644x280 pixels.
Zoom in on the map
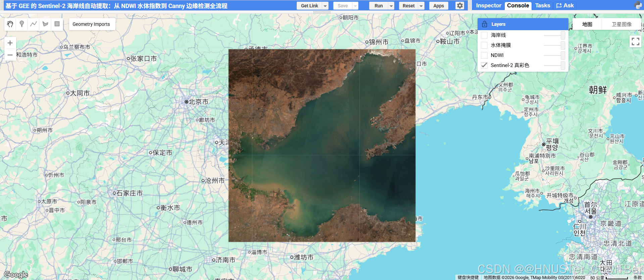coord(10,43)
